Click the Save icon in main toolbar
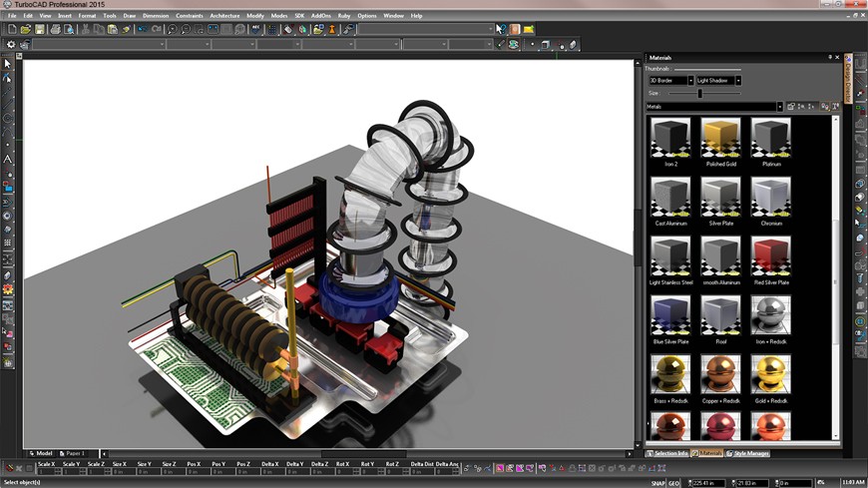868x488 pixels. tap(39, 30)
